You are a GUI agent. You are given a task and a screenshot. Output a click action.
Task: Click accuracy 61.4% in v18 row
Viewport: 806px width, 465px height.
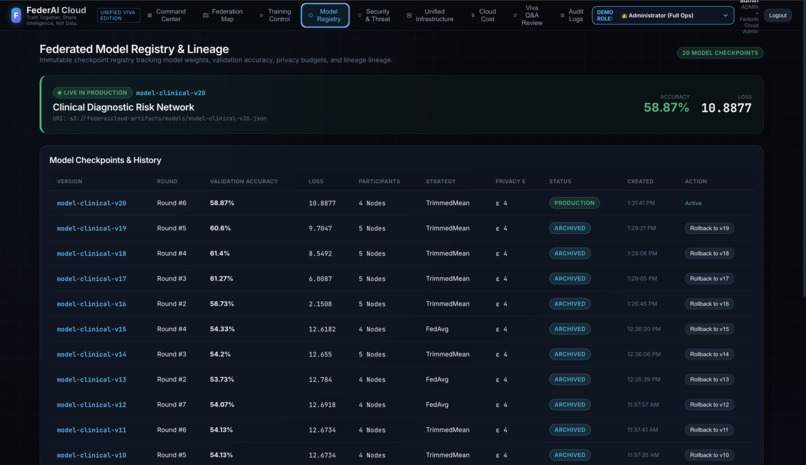coord(219,253)
